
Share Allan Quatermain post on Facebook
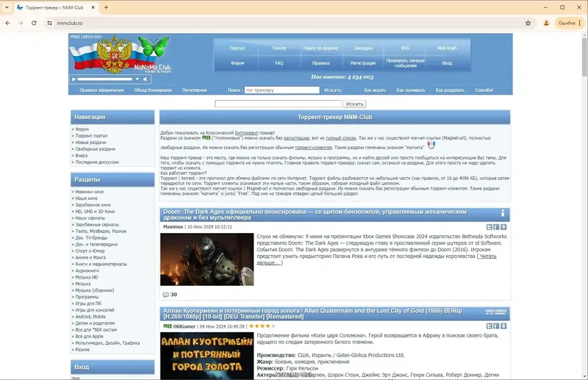[497, 326]
